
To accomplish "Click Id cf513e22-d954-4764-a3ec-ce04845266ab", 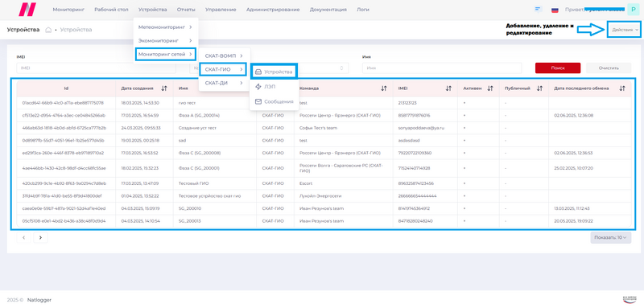I will [x=64, y=115].
